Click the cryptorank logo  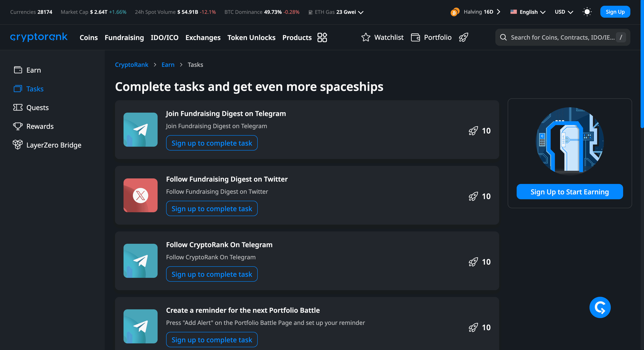[39, 37]
